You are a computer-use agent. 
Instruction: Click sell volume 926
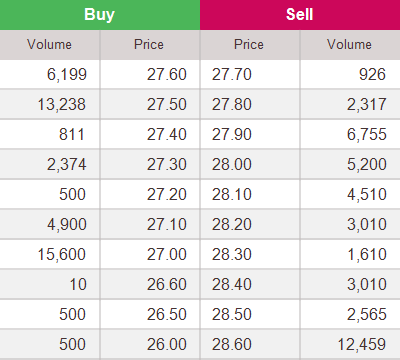pyautogui.click(x=372, y=74)
